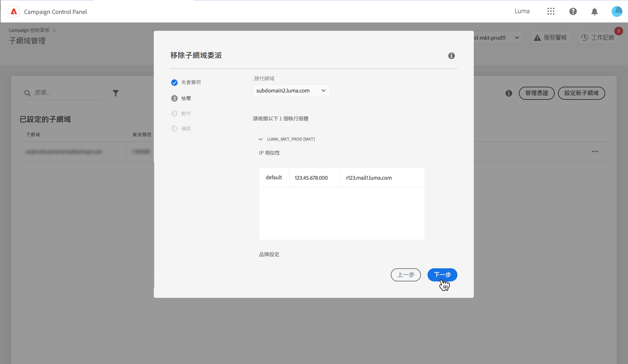Screen dimensions: 628x364
Task: Click the info icon in dialog header
Action: pos(451,56)
